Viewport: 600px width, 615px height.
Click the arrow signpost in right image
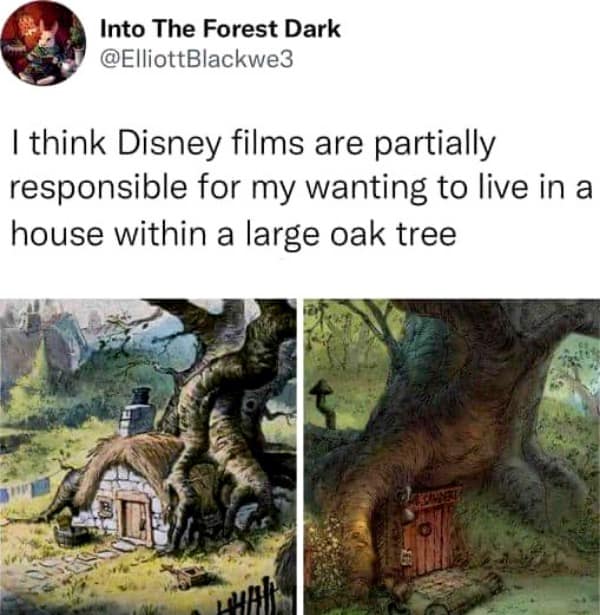[x=323, y=403]
